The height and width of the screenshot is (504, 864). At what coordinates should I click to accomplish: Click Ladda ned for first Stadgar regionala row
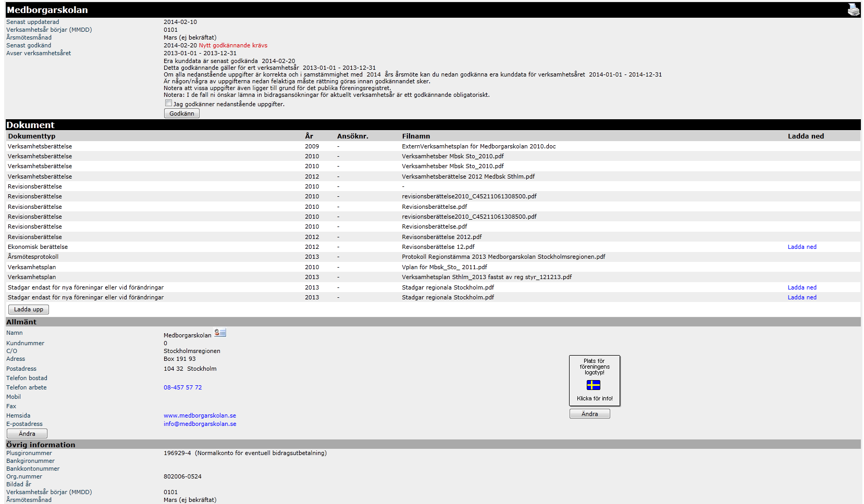pos(802,287)
